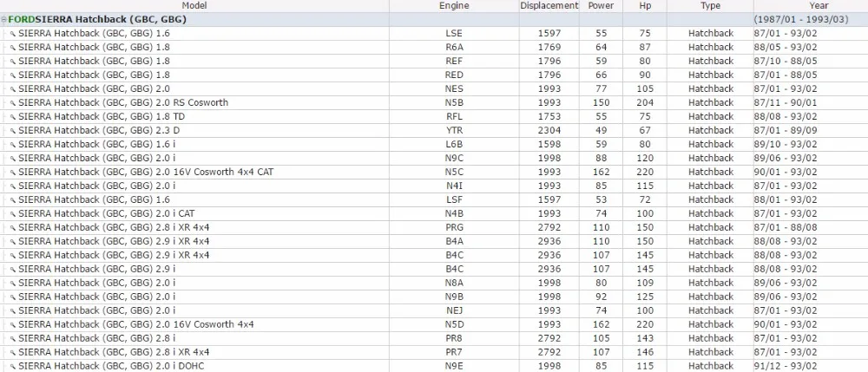The height and width of the screenshot is (372, 868).
Task: Click Power value 92
Action: coord(602,297)
